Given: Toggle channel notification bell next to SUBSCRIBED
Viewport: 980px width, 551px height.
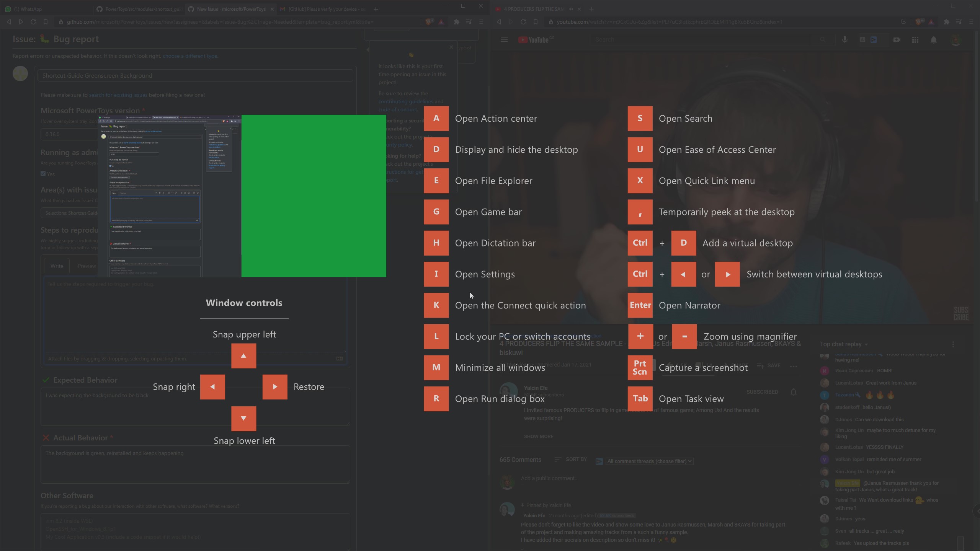Looking at the screenshot, I should point(793,391).
